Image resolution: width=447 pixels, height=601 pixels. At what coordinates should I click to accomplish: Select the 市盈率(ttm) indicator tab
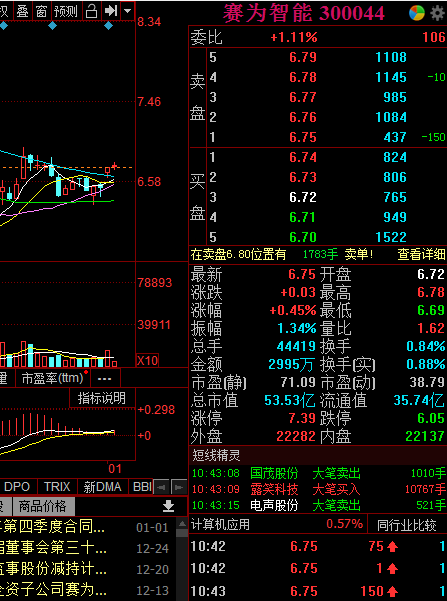53,378
